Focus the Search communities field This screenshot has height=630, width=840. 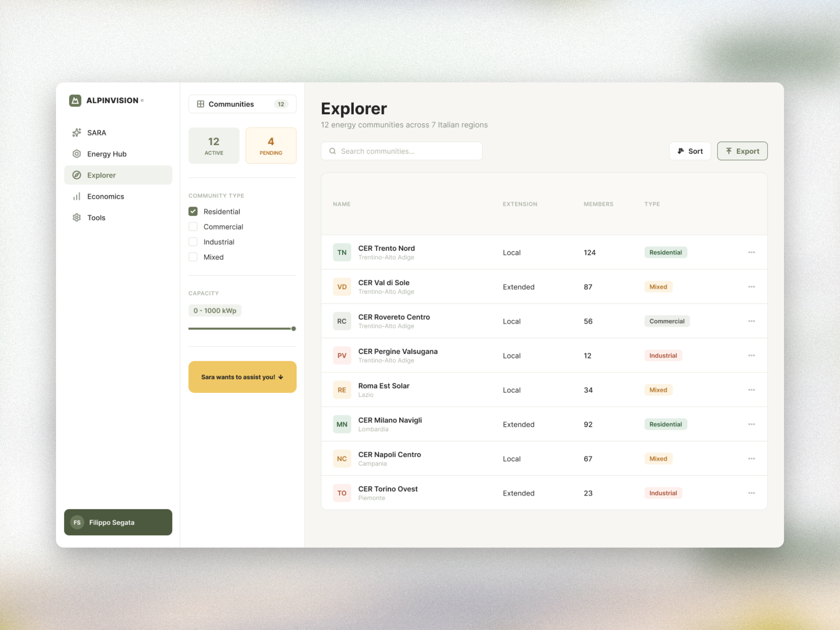(x=402, y=151)
